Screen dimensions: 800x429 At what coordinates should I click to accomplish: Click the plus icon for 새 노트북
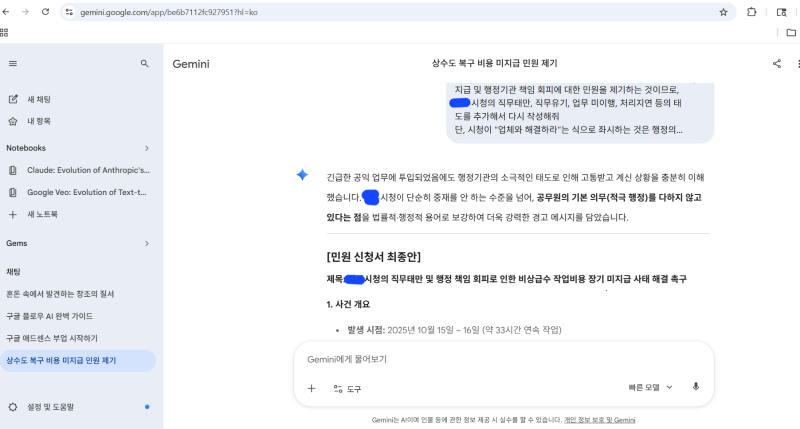pyautogui.click(x=13, y=214)
